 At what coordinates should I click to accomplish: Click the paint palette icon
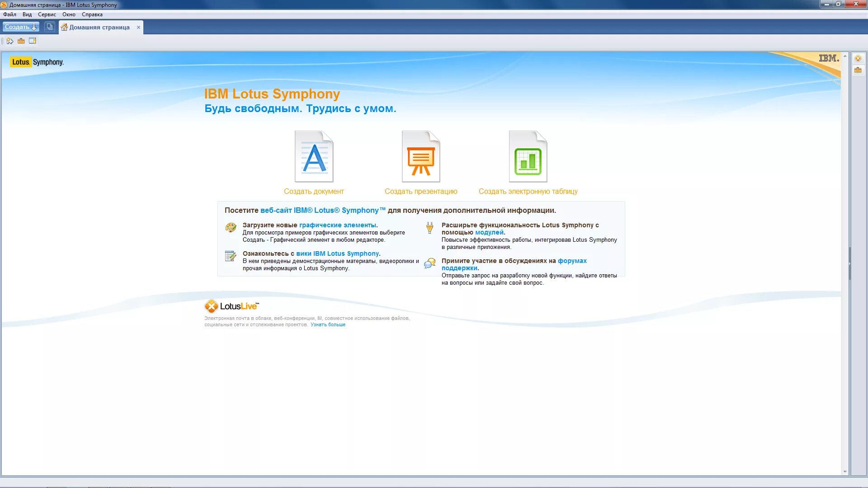point(231,227)
